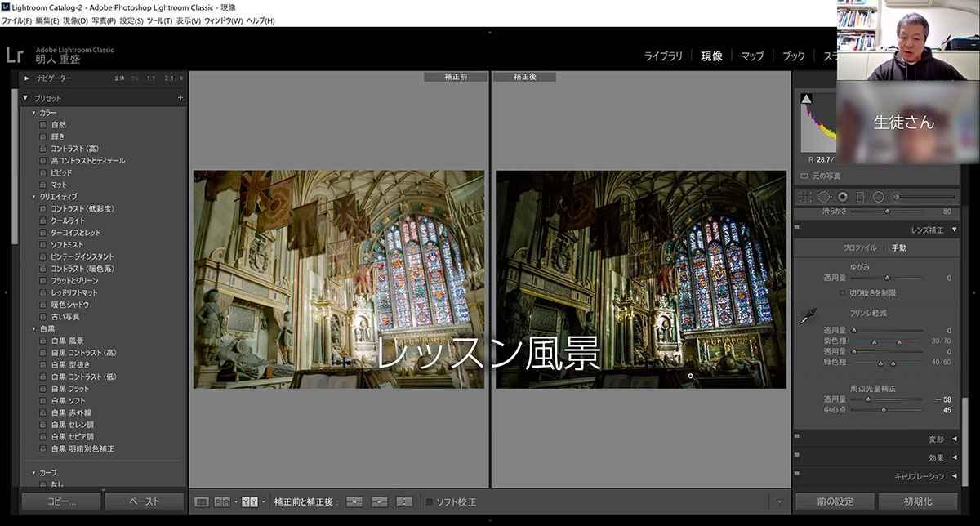Adjust ゆがみ 適用量 slider
This screenshot has width=980, height=526.
pyautogui.click(x=888, y=279)
